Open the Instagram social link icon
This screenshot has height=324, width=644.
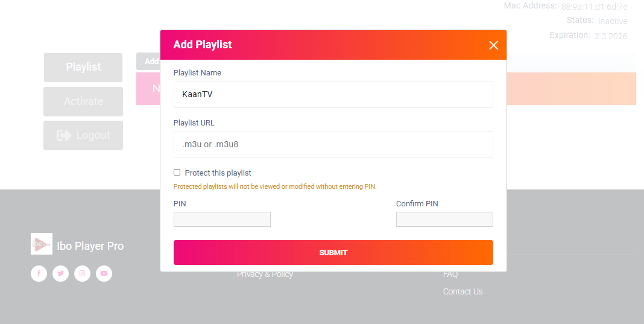pyautogui.click(x=82, y=273)
